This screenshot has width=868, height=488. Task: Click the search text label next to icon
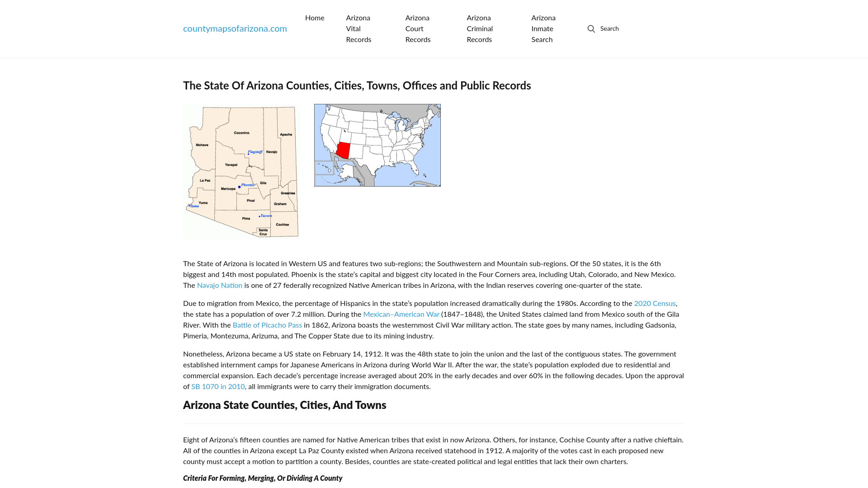pos(609,28)
